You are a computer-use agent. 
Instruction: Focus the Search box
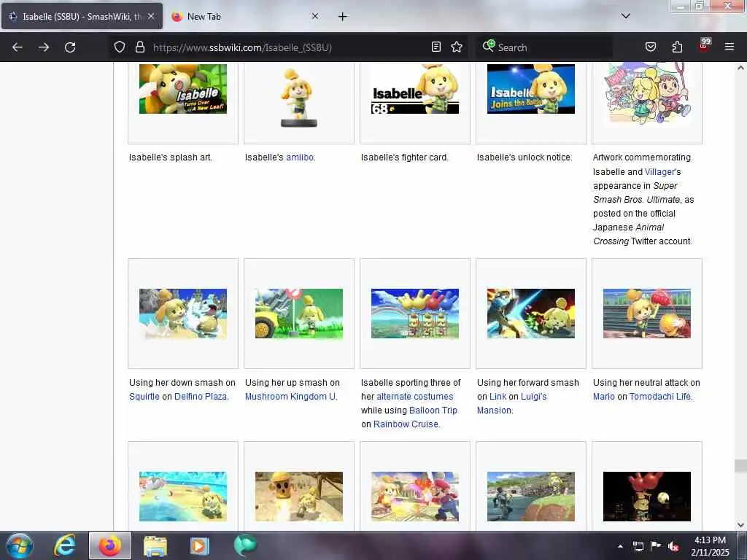tap(543, 47)
